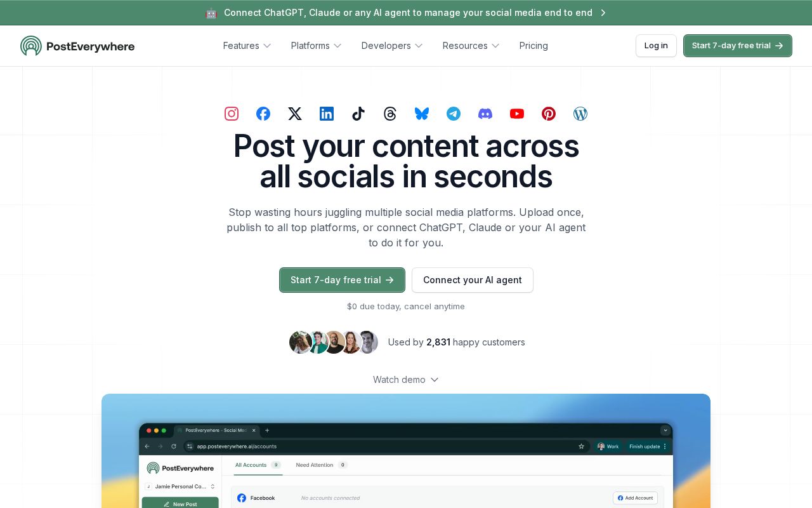
Task: Click the group of customer avatars
Action: pos(334,342)
